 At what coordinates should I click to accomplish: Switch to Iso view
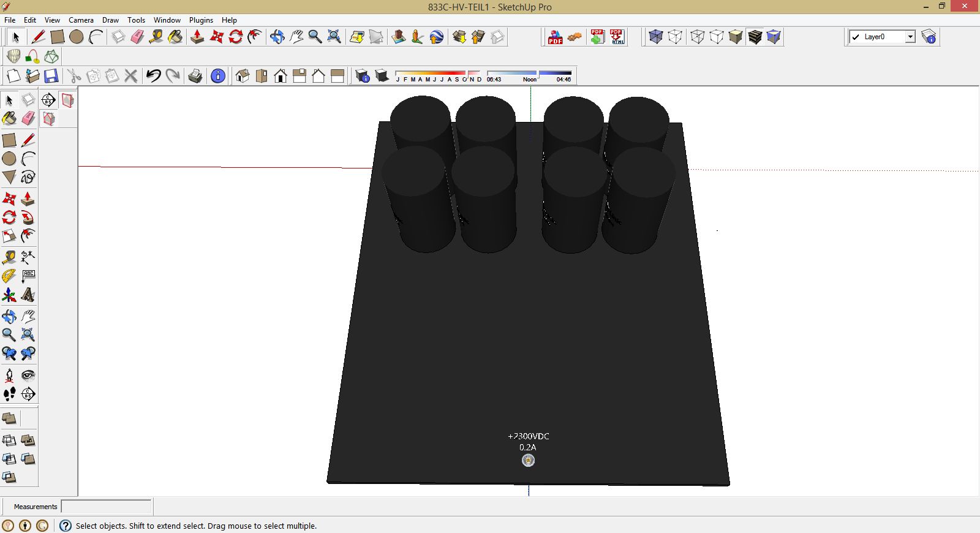click(243, 76)
